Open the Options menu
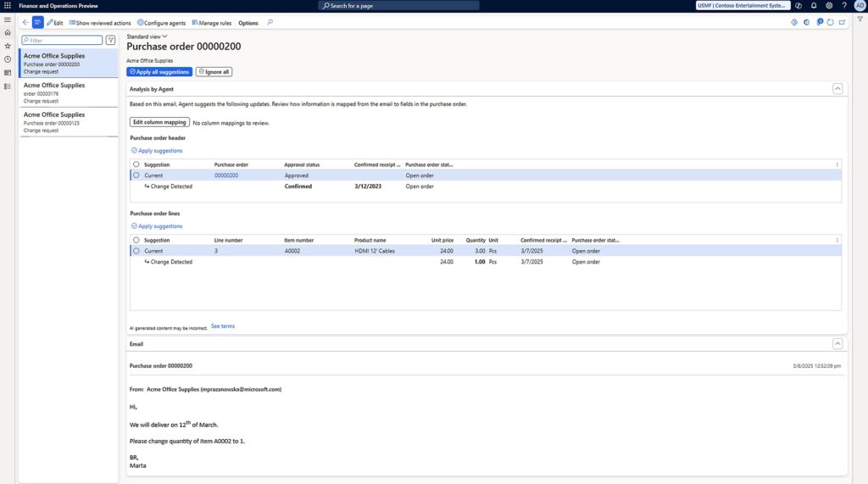868x484 pixels. (248, 23)
